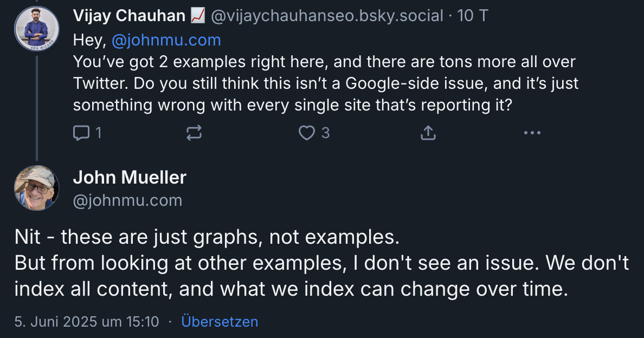
Task: Open Vijay's post by clicking its text
Action: [325, 83]
